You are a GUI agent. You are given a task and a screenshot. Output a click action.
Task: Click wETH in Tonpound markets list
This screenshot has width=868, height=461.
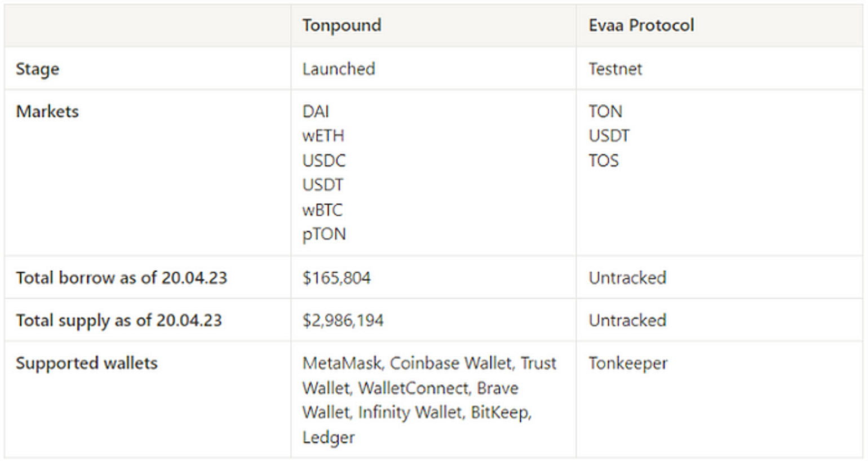coord(323,136)
